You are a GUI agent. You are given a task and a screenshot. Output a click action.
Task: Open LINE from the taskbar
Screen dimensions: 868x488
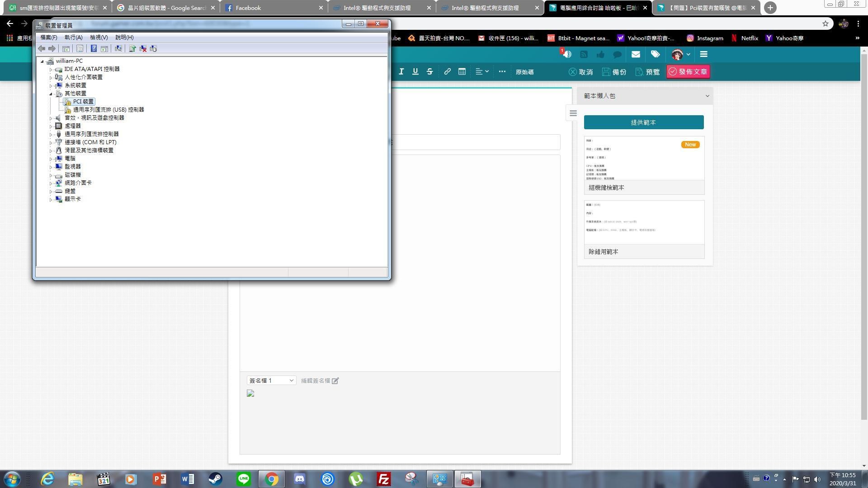click(244, 479)
